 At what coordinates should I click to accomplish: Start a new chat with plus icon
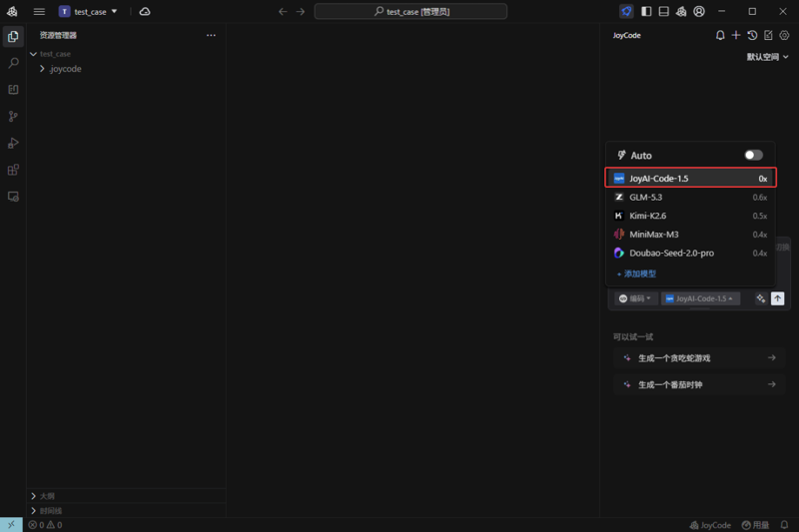click(736, 35)
